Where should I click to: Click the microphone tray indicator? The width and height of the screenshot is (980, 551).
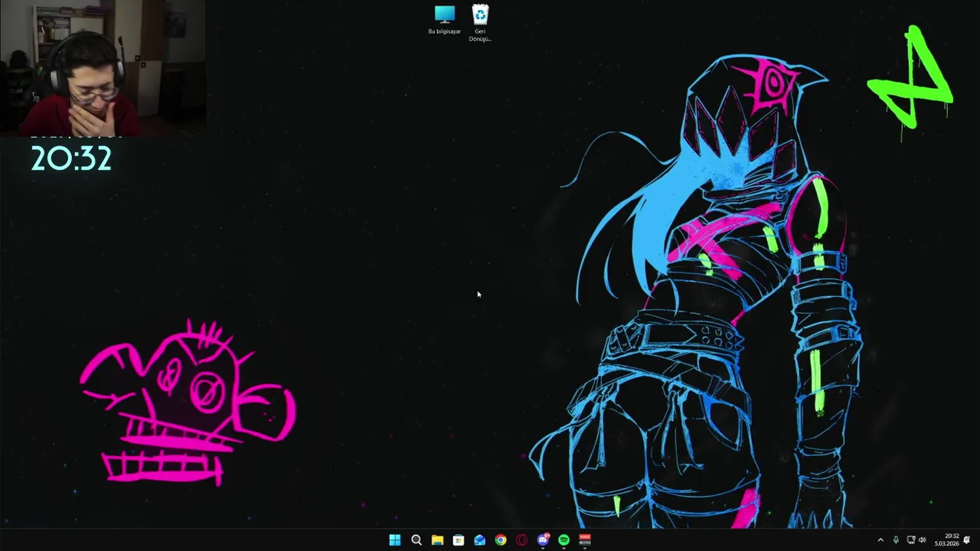point(896,540)
